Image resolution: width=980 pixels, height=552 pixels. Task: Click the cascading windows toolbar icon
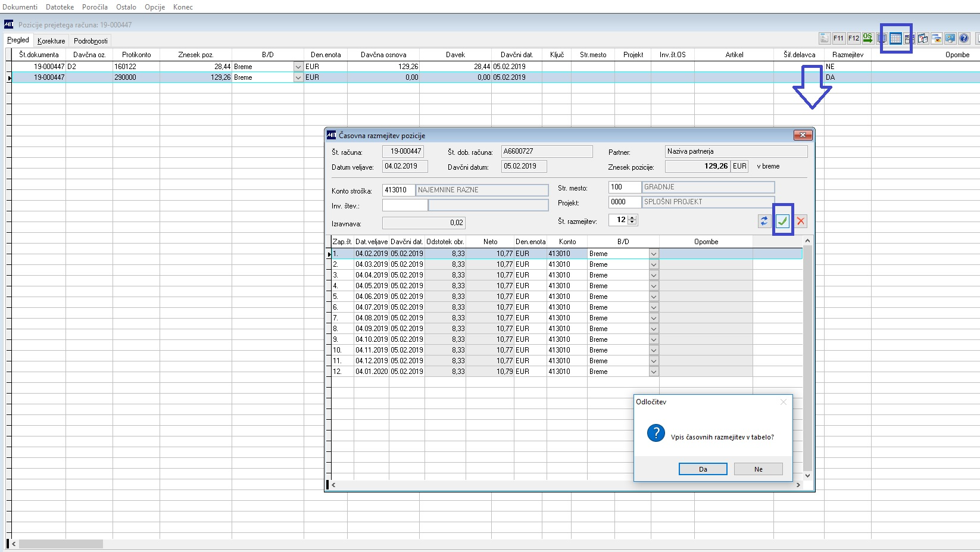937,39
